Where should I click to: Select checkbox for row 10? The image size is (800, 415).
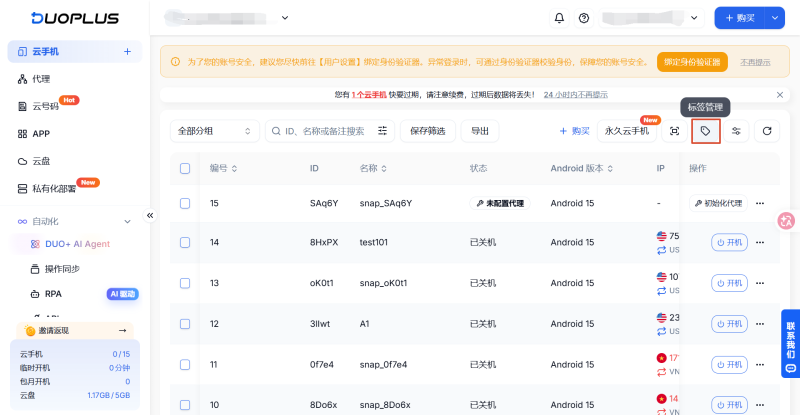coord(185,405)
